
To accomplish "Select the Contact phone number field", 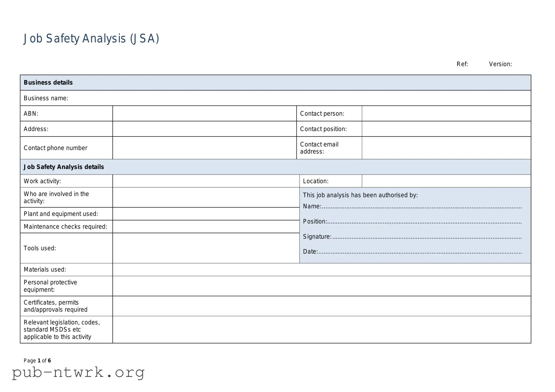I will click(x=204, y=148).
